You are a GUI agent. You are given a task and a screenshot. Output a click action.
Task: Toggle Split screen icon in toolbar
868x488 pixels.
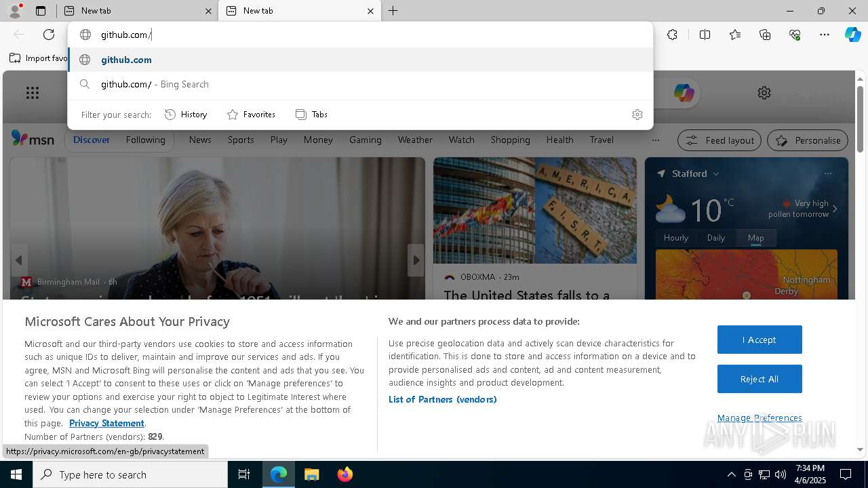(x=705, y=35)
